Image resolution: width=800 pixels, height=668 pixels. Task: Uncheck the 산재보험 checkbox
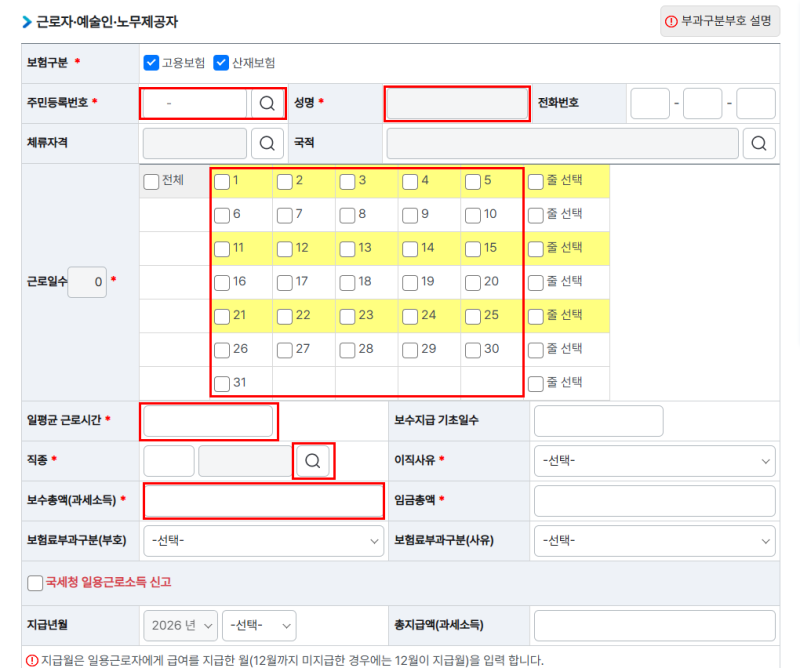tap(221, 63)
